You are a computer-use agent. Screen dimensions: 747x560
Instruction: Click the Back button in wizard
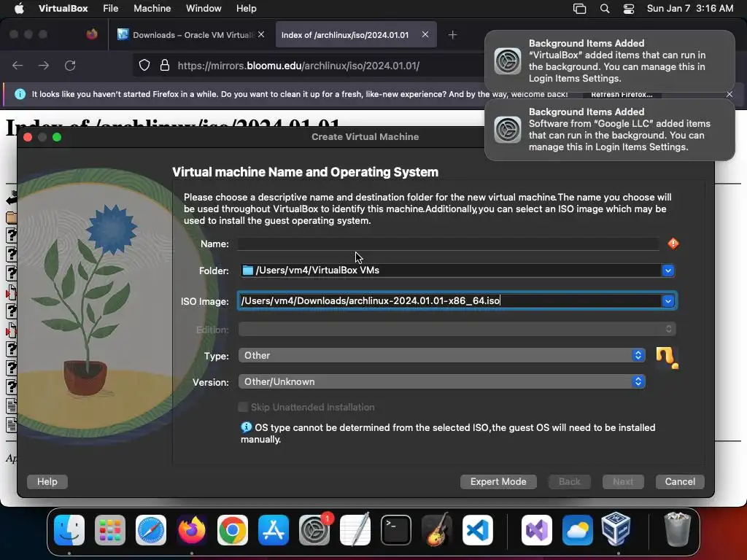click(569, 481)
